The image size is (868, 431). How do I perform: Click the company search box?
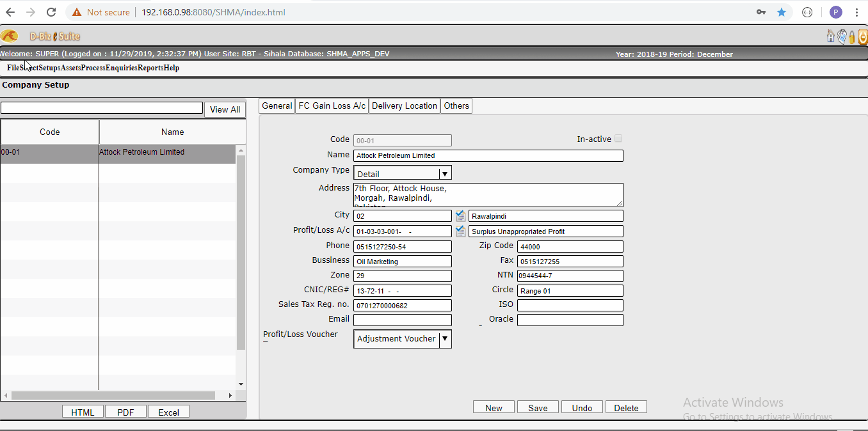pos(102,108)
